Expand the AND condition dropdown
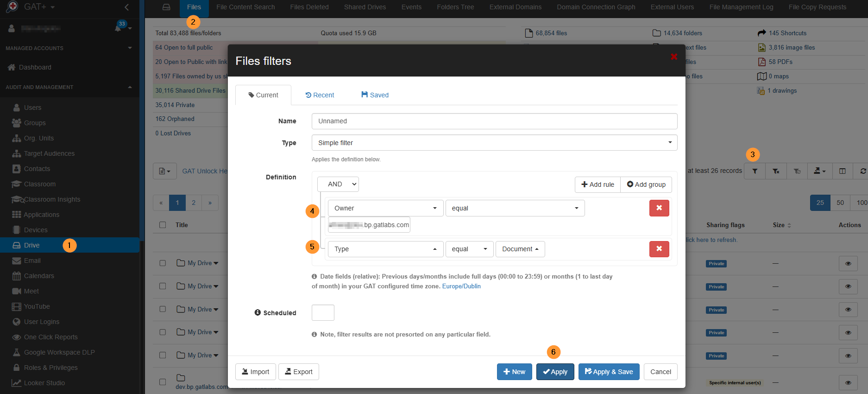Image resolution: width=868 pixels, height=394 pixels. click(x=338, y=184)
